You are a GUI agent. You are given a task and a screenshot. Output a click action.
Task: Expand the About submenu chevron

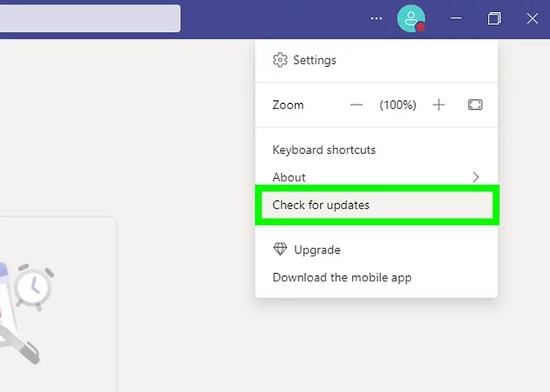pyautogui.click(x=476, y=177)
